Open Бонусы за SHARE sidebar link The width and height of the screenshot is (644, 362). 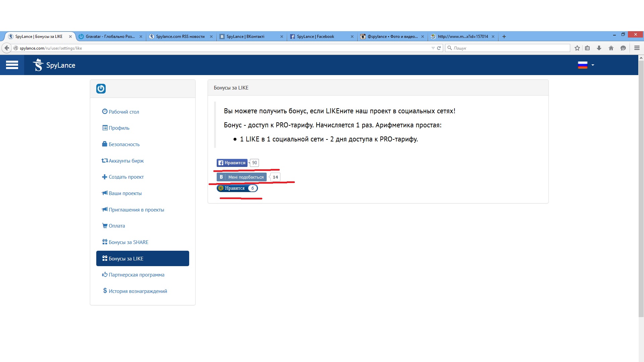[x=128, y=242]
